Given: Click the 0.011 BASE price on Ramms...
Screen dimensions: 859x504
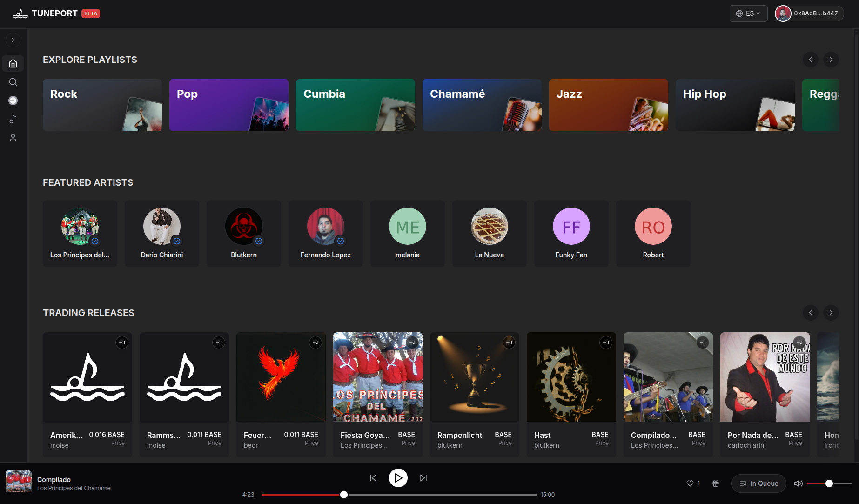Looking at the screenshot, I should pos(204,435).
